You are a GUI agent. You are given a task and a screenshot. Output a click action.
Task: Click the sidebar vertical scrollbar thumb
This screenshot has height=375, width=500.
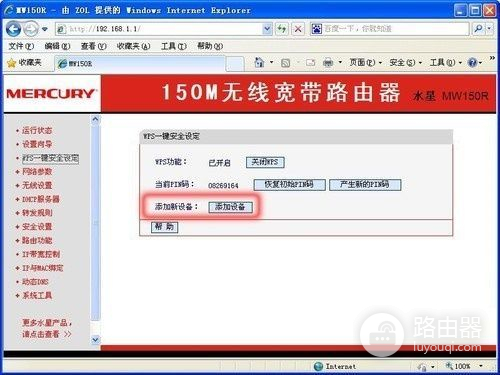[95, 222]
